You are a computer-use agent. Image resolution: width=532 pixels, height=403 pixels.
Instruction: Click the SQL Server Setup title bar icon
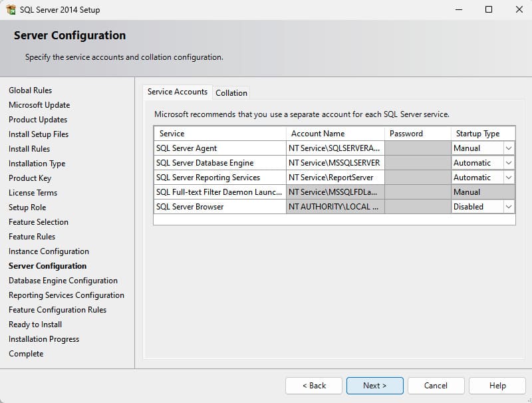(11, 10)
